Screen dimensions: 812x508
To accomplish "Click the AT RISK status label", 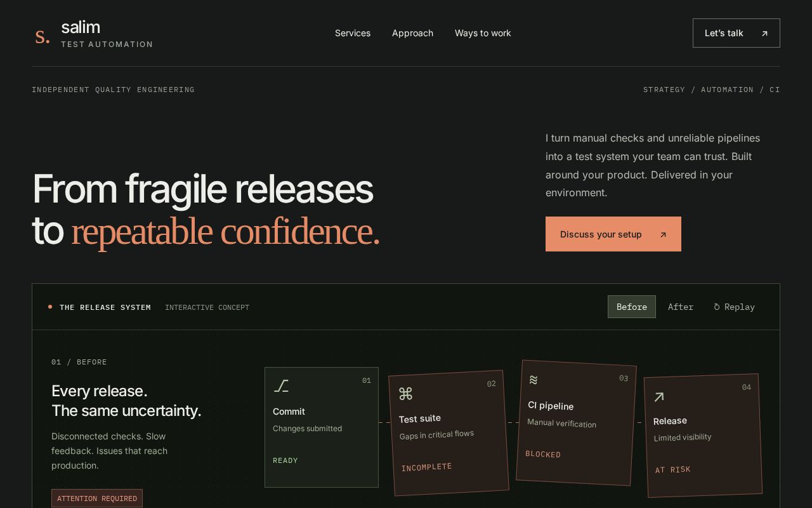I will point(673,470).
